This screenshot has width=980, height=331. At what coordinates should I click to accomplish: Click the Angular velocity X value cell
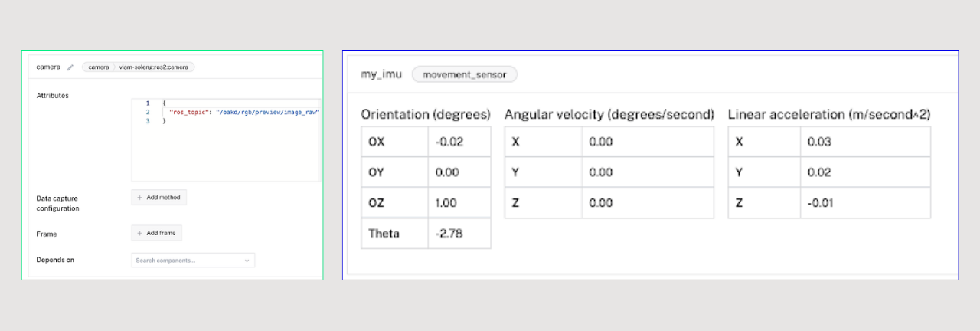(x=648, y=142)
